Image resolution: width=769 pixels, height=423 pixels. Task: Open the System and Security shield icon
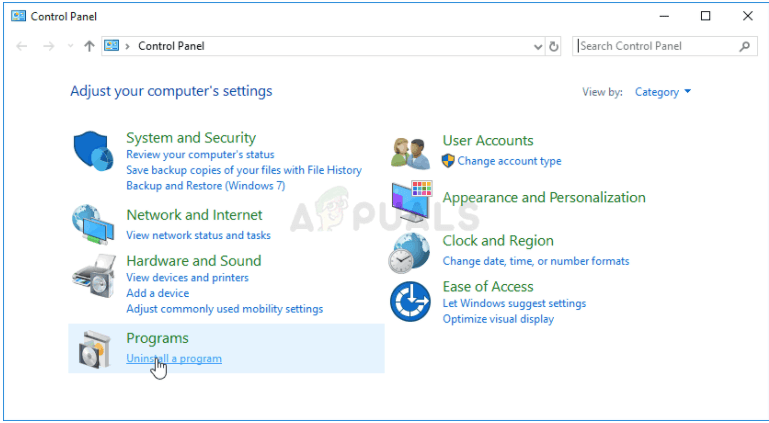[93, 150]
